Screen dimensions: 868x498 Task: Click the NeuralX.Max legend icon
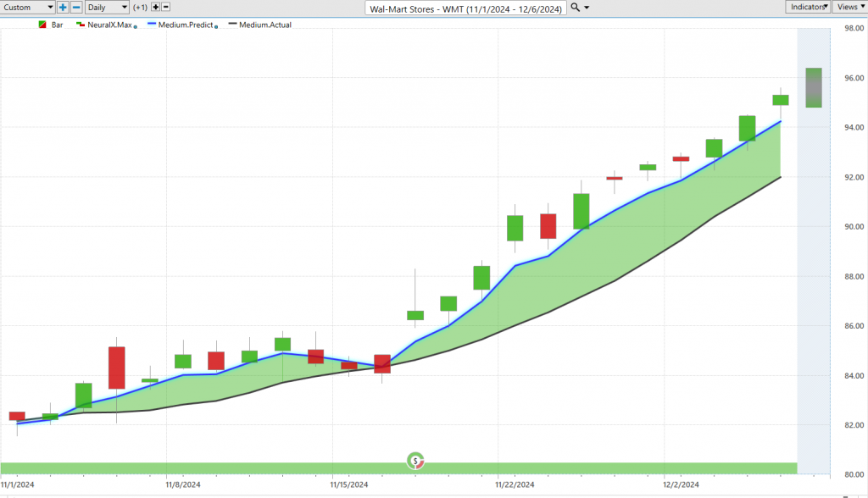[81, 25]
